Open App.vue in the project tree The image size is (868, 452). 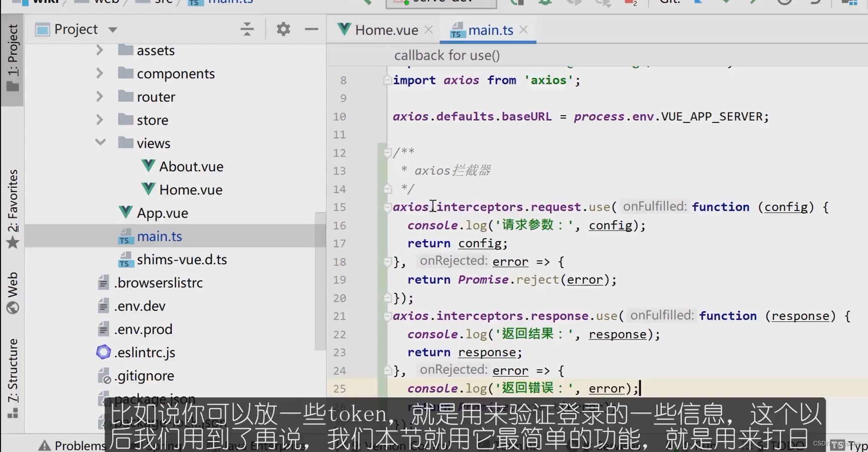click(162, 213)
